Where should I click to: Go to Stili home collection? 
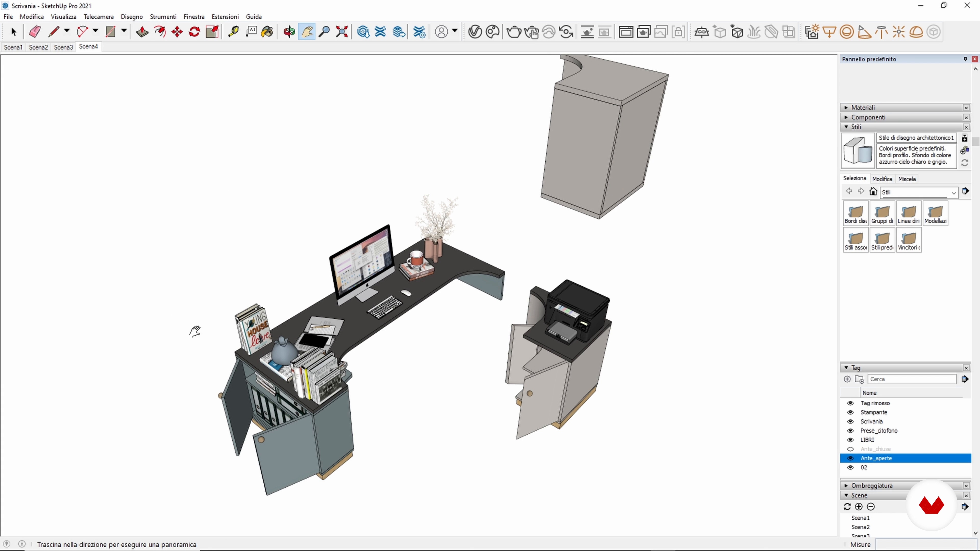873,191
